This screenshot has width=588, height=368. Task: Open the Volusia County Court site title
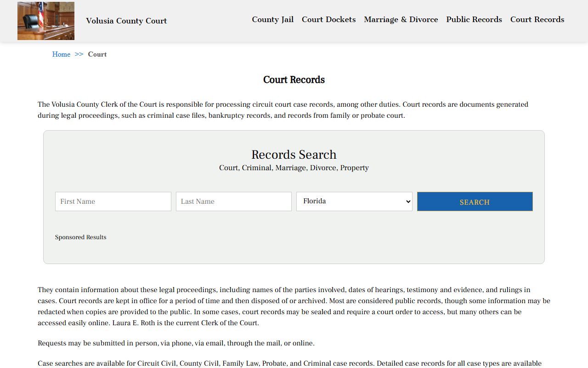pyautogui.click(x=126, y=21)
